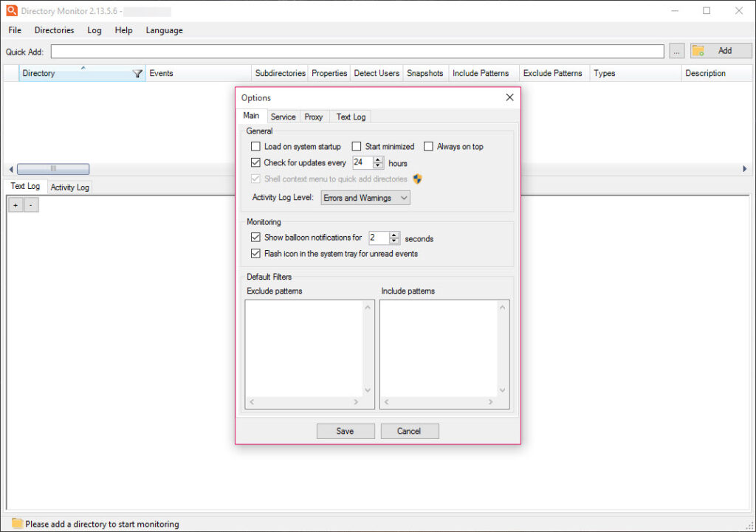The width and height of the screenshot is (756, 532).
Task: Decrease balloon notification seconds with down arrow
Action: pyautogui.click(x=394, y=241)
